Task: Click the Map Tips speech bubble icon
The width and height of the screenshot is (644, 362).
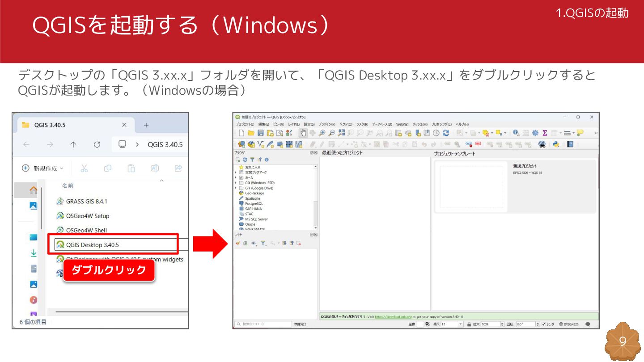Action: (x=580, y=133)
